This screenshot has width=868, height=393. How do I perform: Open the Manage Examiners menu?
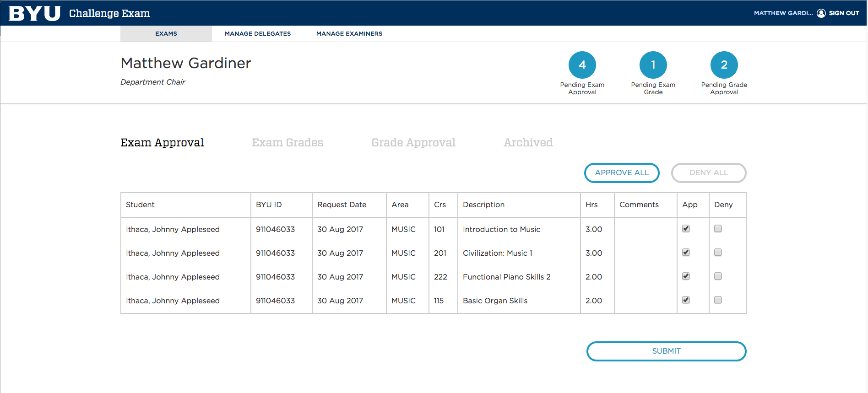[x=349, y=34]
